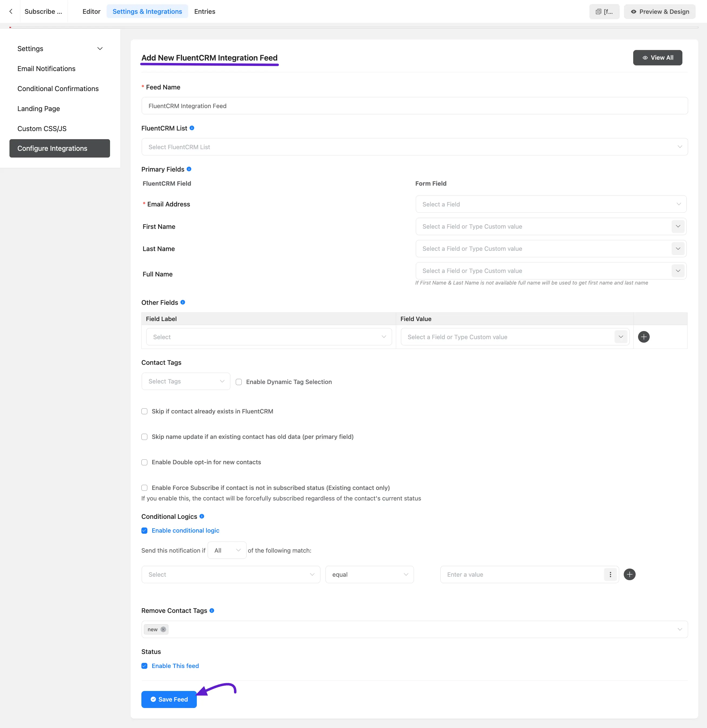
Task: Open the Field Label Select dropdown
Action: tap(269, 337)
